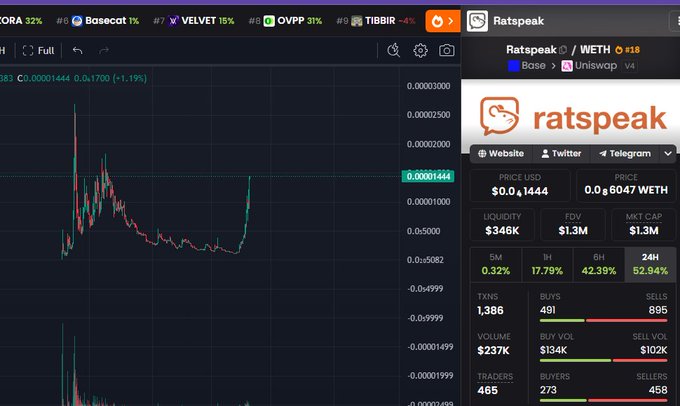
Task: Redo the chart action
Action: pyautogui.click(x=104, y=51)
